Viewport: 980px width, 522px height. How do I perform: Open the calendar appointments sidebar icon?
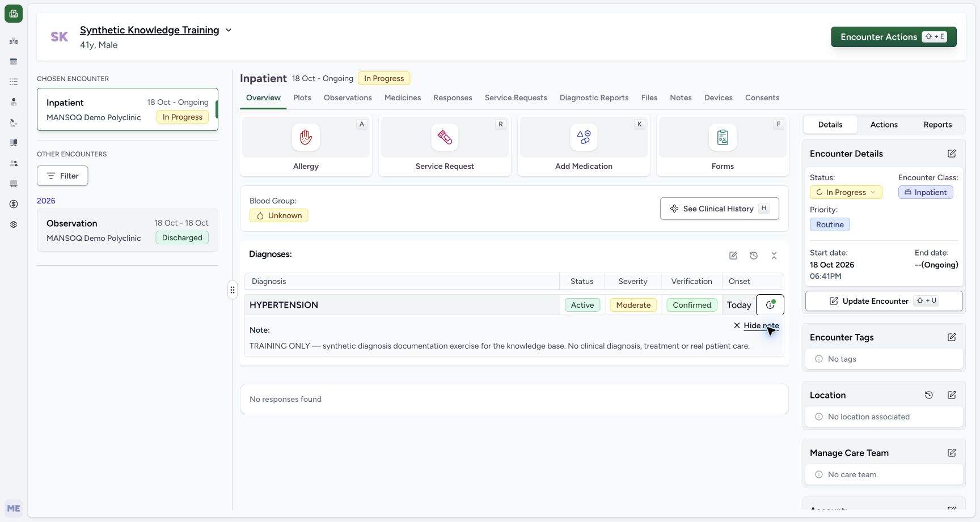14,61
